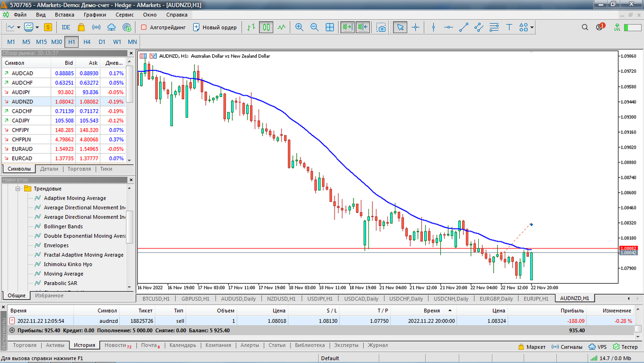Select the MN timeframe

click(x=132, y=42)
